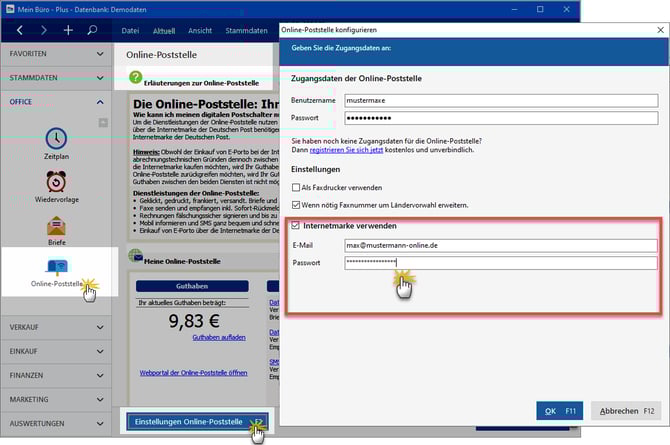Click the plus icon in toolbar

68,30
